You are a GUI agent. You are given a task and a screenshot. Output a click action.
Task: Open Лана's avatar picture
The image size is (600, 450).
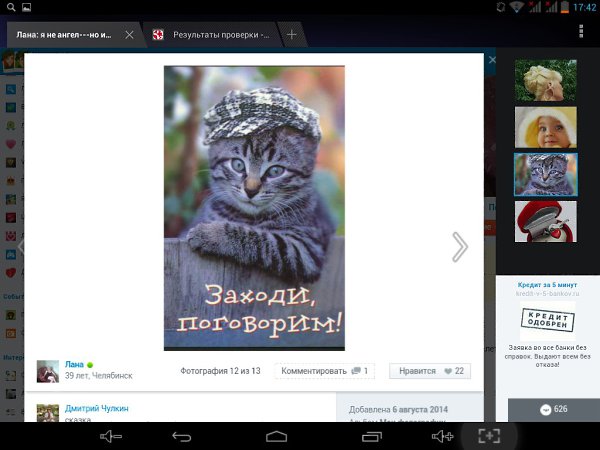point(48,371)
